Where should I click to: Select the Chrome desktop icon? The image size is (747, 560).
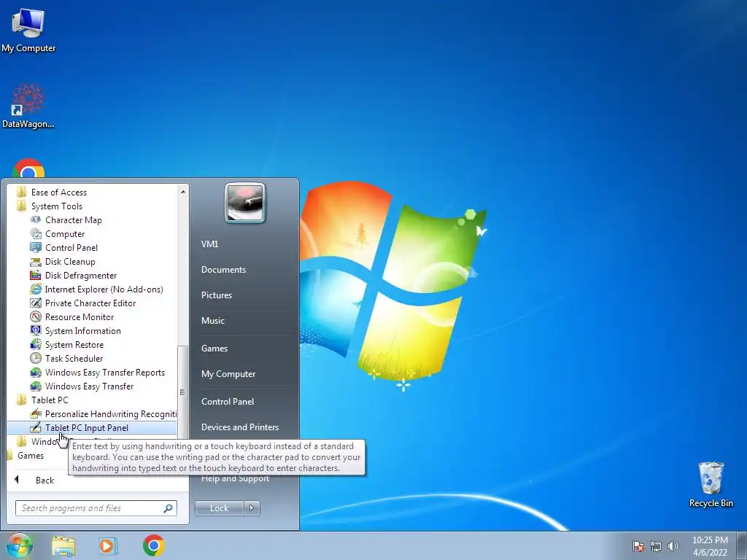point(28,168)
